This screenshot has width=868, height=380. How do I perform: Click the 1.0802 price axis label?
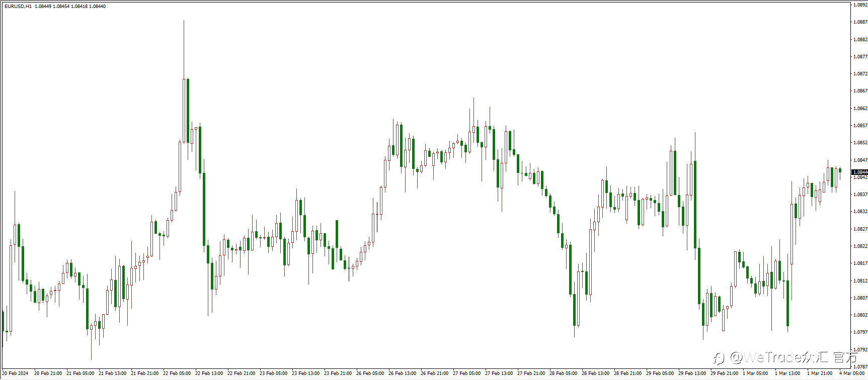pos(860,315)
